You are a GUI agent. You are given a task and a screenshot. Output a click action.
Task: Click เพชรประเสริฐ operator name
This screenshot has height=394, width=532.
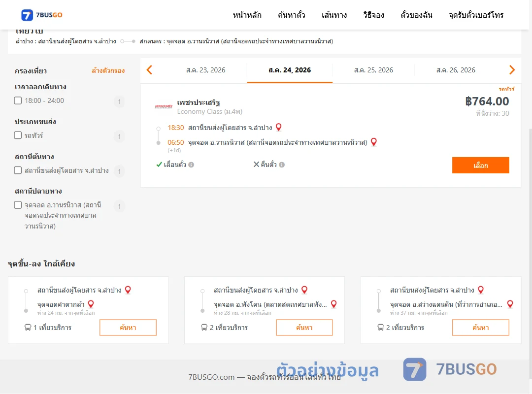(199, 102)
